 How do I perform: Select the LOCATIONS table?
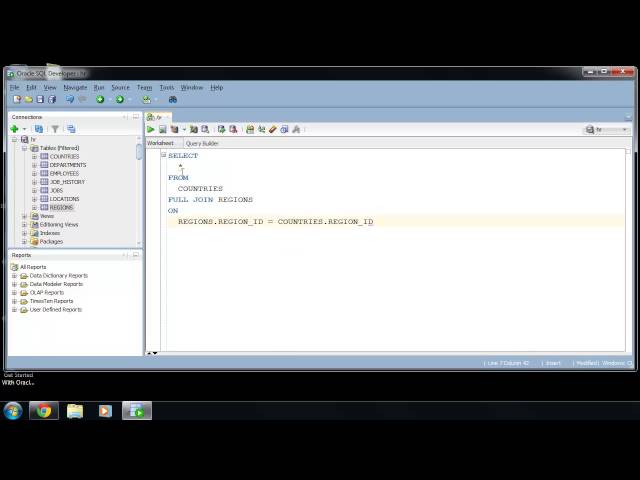point(64,199)
